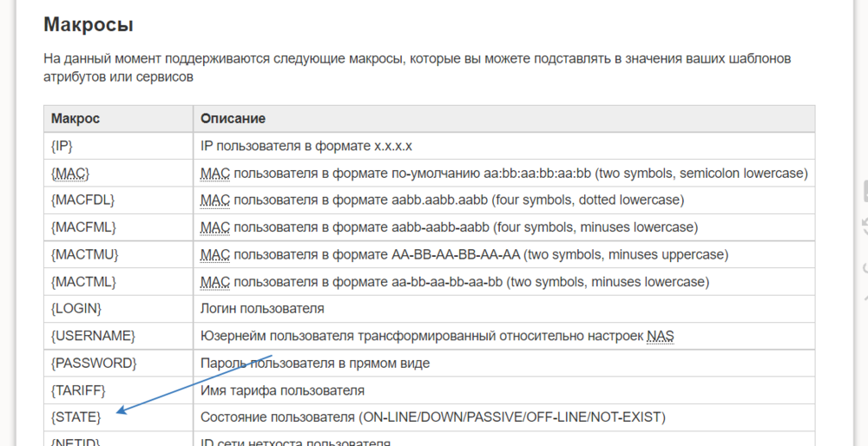Click the MAC abbreviation in MACTMU description

click(214, 254)
